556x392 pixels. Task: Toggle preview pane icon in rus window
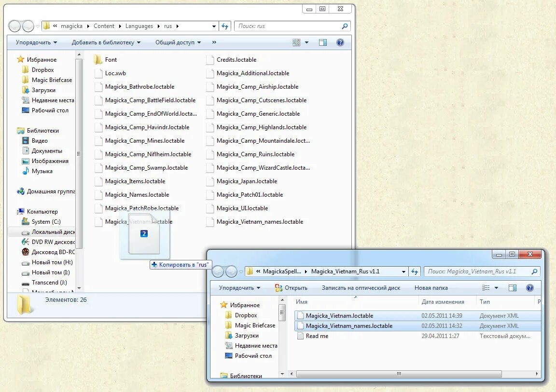coord(323,42)
